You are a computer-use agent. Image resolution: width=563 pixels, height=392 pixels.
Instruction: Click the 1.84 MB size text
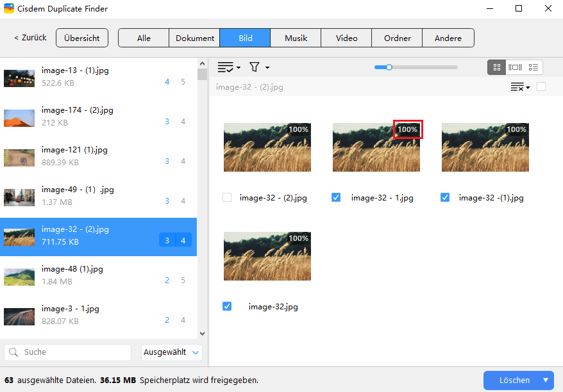pyautogui.click(x=56, y=282)
